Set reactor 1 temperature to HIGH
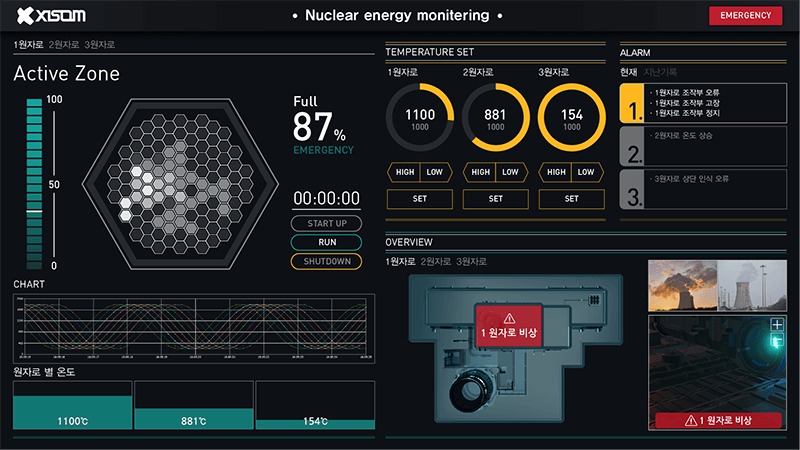This screenshot has width=800, height=450. [405, 172]
